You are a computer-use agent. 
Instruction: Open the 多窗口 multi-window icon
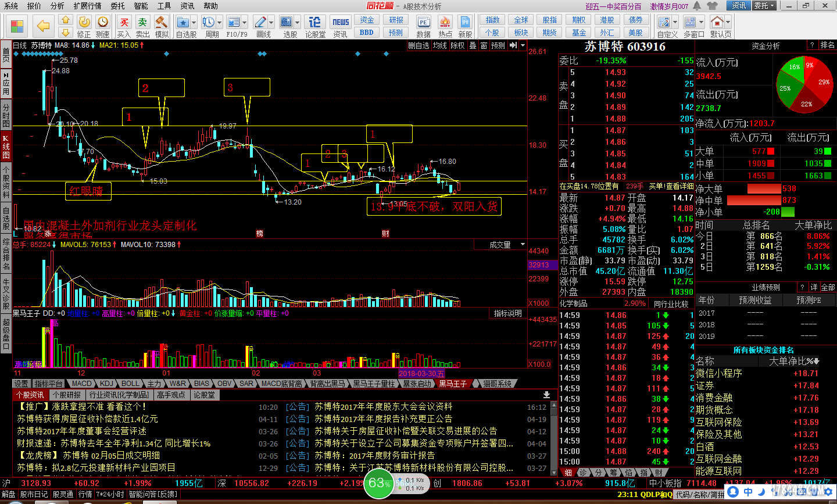click(x=690, y=22)
